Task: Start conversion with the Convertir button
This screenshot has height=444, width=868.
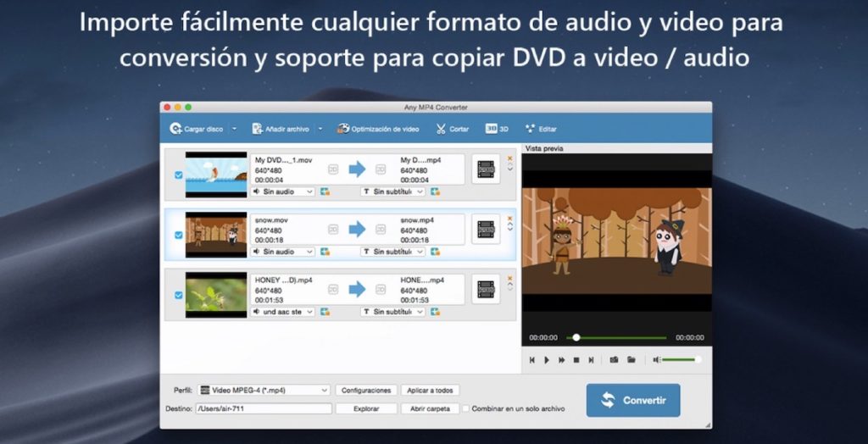Action: (633, 400)
